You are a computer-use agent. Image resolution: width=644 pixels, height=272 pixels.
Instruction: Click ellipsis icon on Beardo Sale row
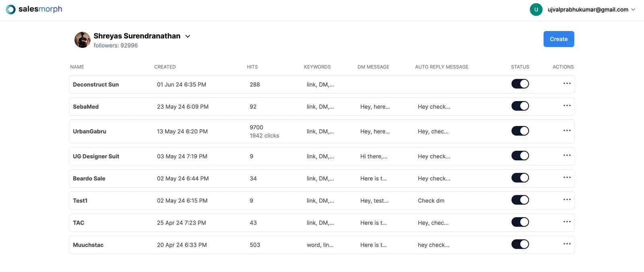567,177
